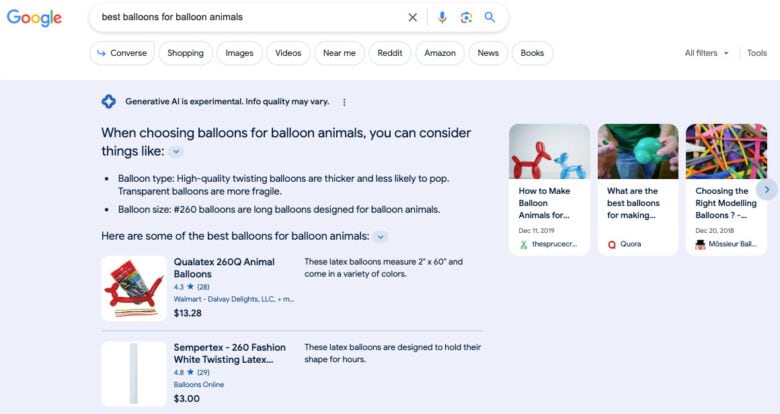
Task: Click the Qualatex red balloon dog product image
Action: point(134,289)
